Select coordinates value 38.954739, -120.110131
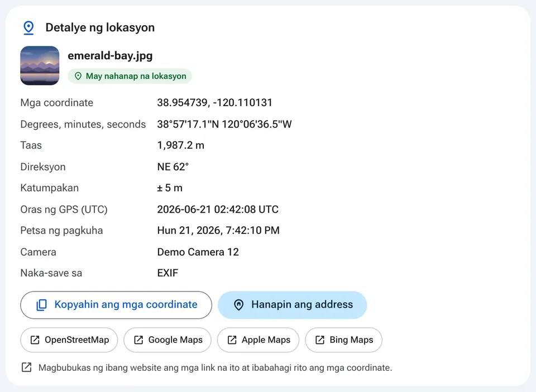Viewport: 536px width, 392px height. [214, 103]
